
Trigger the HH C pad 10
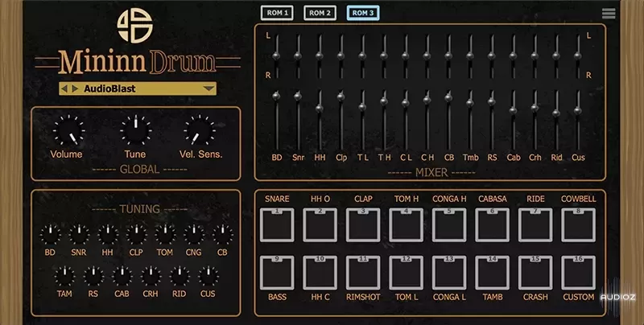click(320, 273)
